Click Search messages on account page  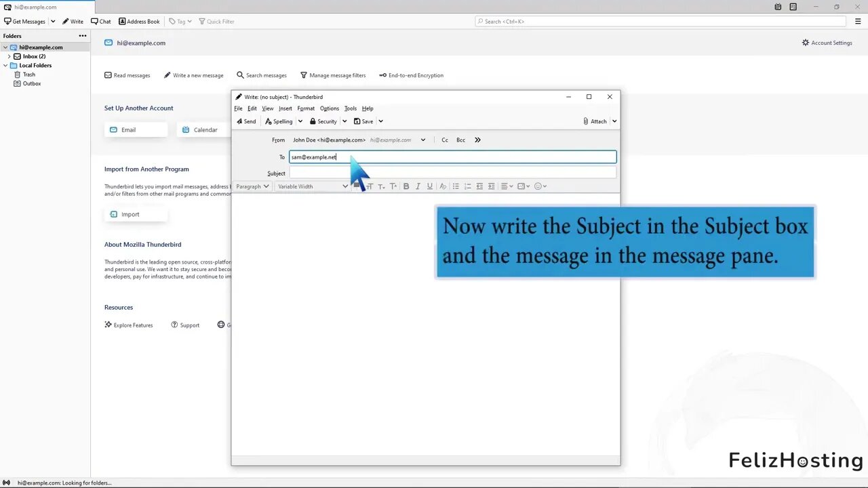click(x=261, y=75)
